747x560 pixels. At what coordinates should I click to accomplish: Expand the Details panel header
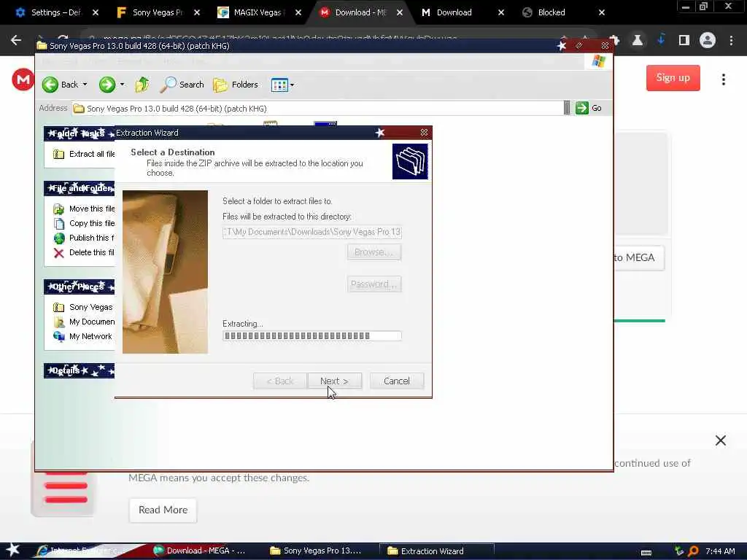pyautogui.click(x=79, y=370)
